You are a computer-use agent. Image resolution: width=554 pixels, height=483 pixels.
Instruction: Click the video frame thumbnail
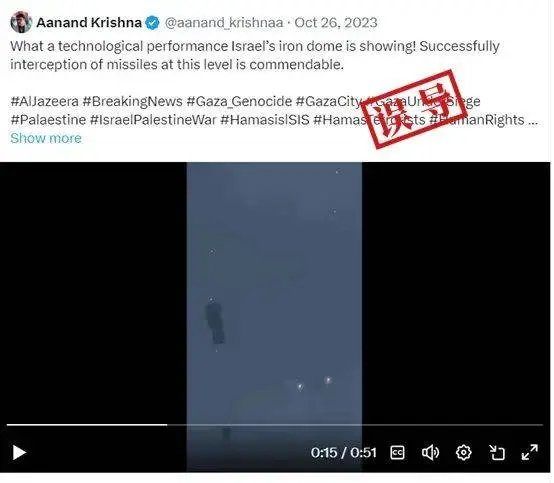(x=274, y=293)
